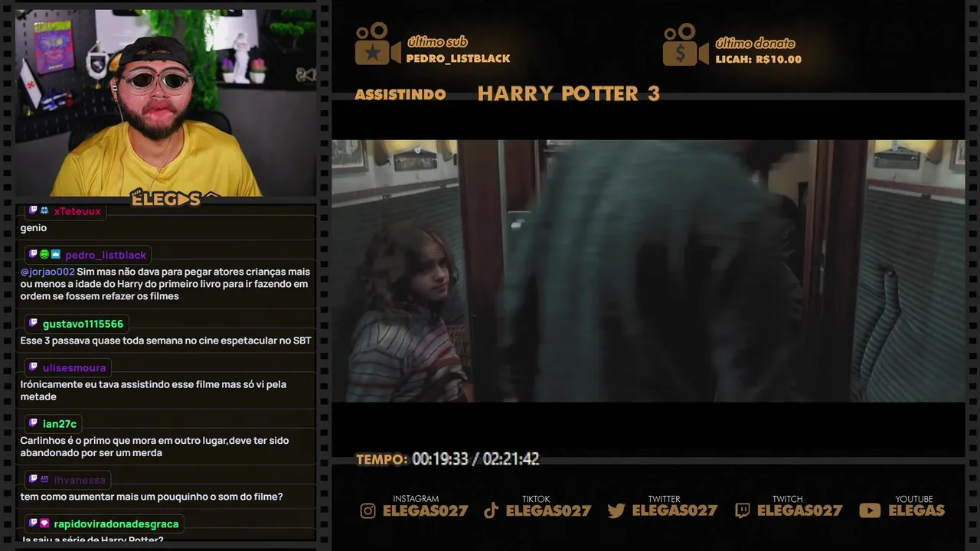980x551 pixels.
Task: Click the LICAH: R$10.00 donate text
Action: click(759, 59)
